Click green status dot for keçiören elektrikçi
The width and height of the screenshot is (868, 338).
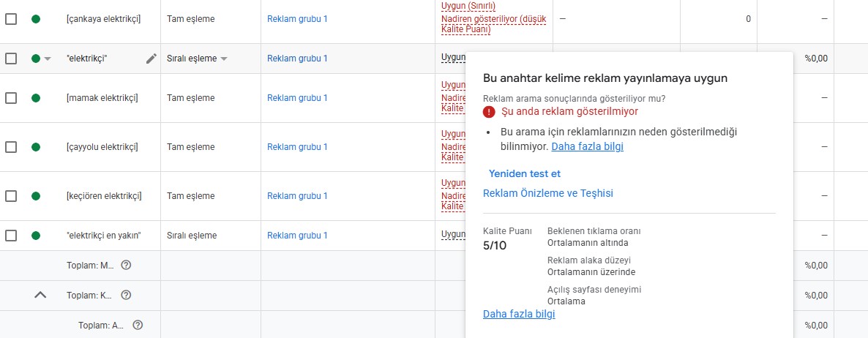pyautogui.click(x=36, y=196)
